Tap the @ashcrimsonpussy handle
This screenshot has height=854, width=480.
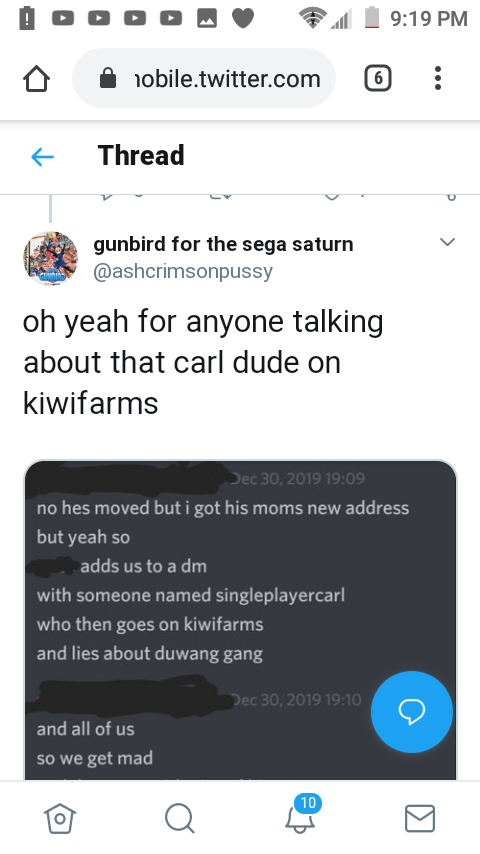pos(183,271)
